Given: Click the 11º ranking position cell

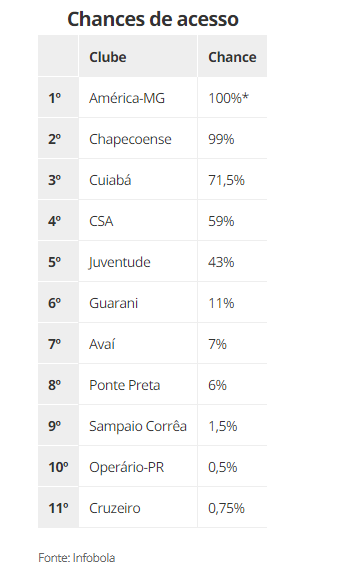Looking at the screenshot, I should coord(58,508).
